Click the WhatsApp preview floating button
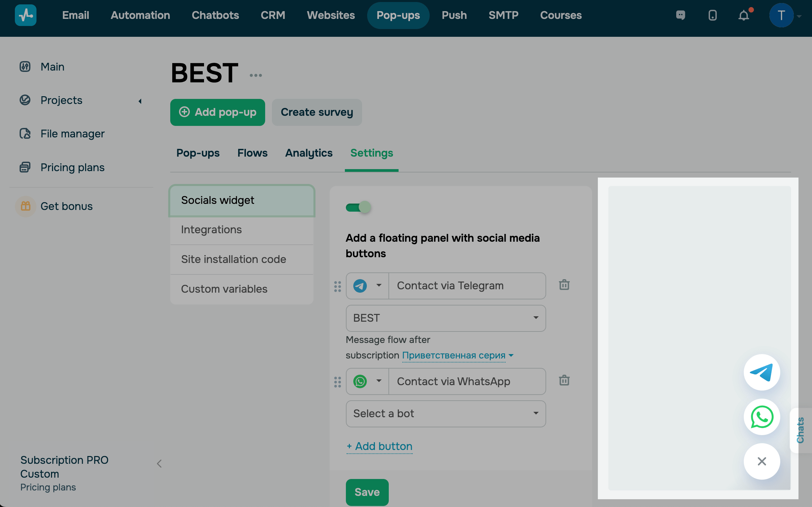This screenshot has height=507, width=812. [762, 417]
